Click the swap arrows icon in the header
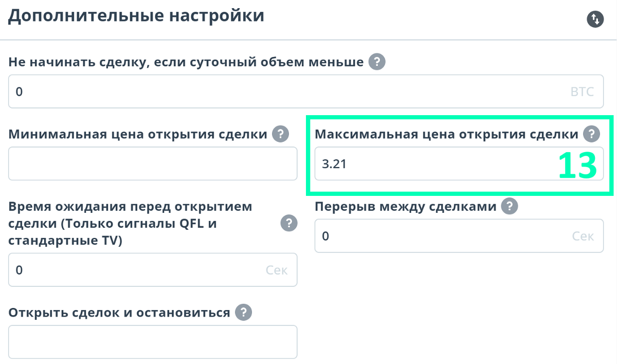The height and width of the screenshot is (364, 617). 595,20
